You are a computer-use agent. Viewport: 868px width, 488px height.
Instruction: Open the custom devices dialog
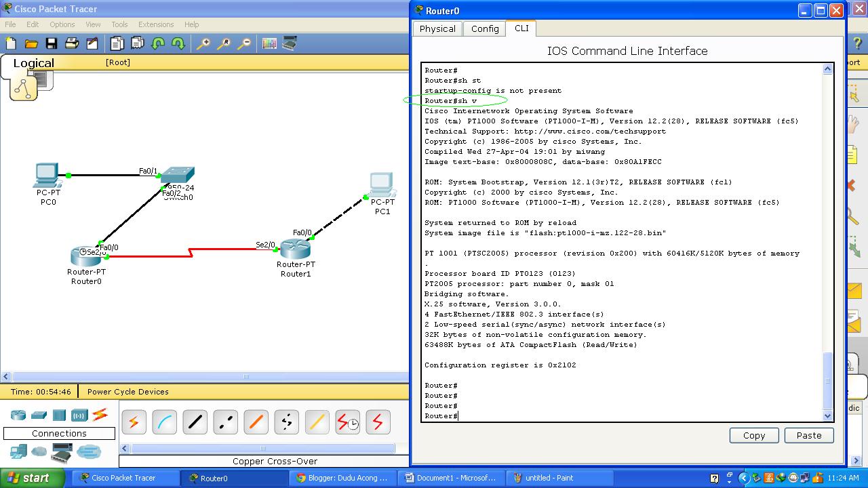coord(290,43)
